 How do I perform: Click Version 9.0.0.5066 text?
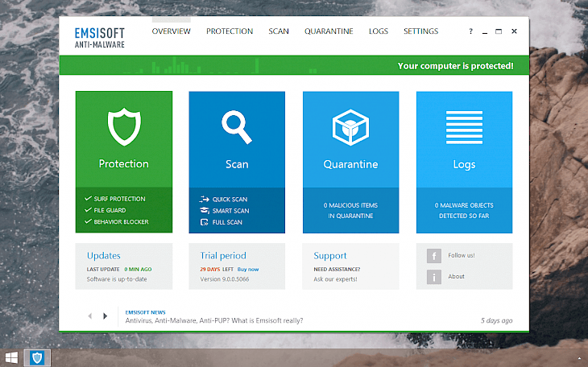224,279
